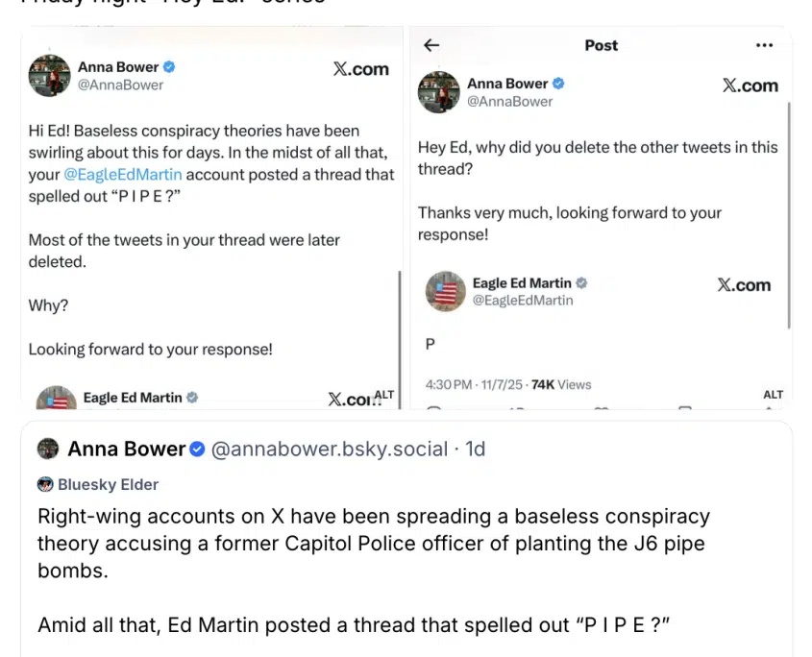
Task: Click the Bluesky Elder badge icon
Action: [x=45, y=484]
